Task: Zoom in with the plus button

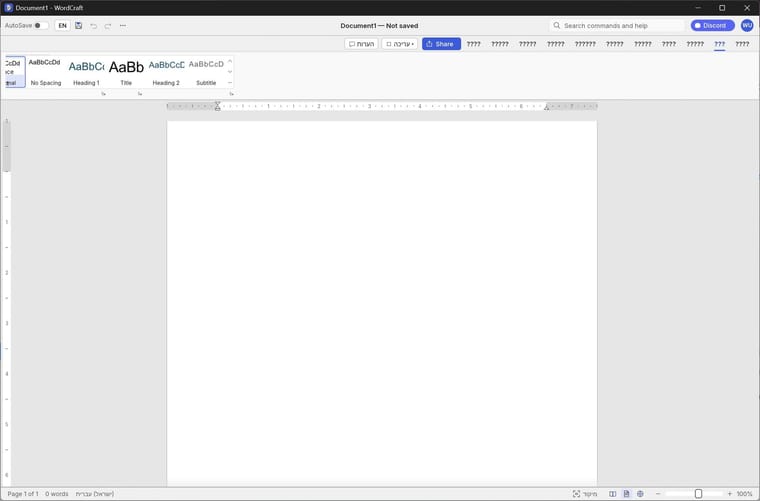Action: [x=729, y=494]
